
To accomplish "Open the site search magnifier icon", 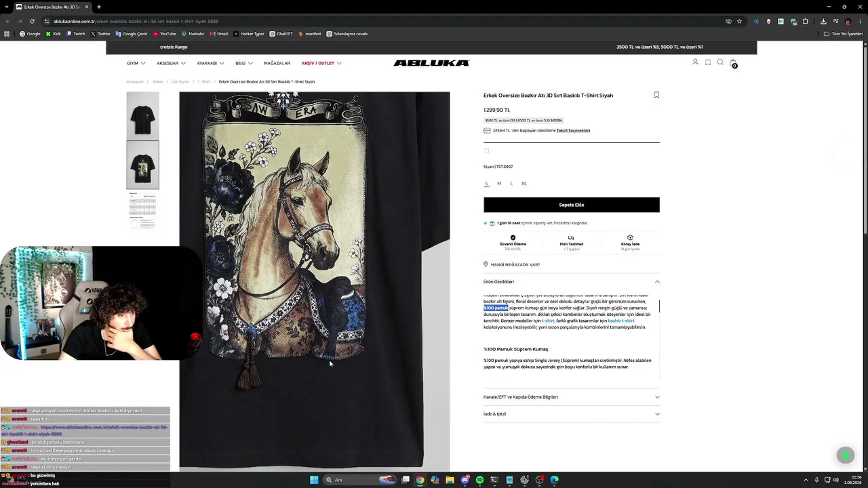I will [720, 62].
